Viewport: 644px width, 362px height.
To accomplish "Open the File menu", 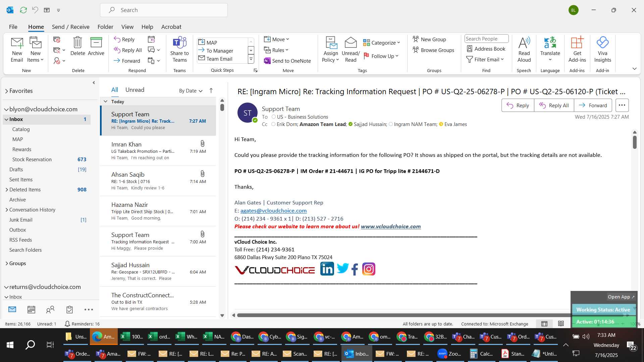I will [13, 27].
